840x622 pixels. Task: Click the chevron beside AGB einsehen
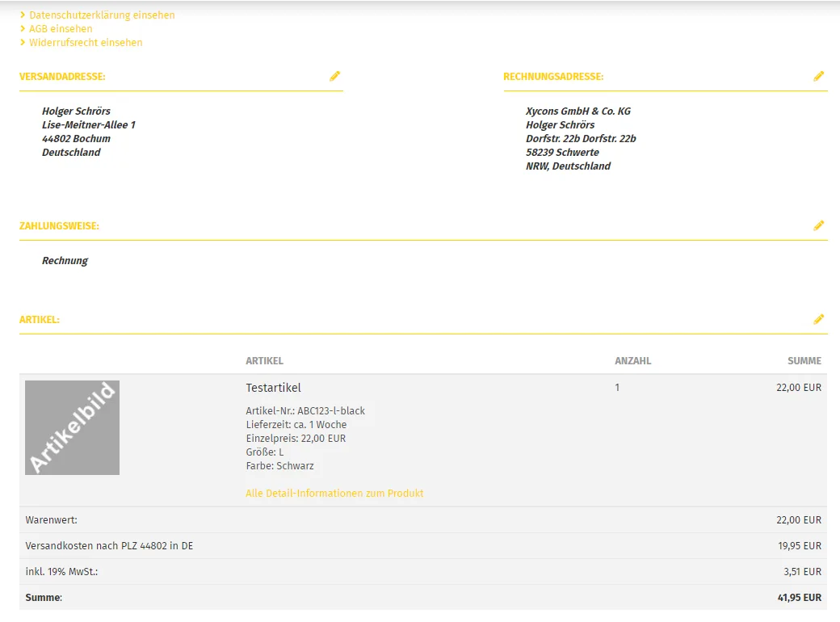(23, 28)
